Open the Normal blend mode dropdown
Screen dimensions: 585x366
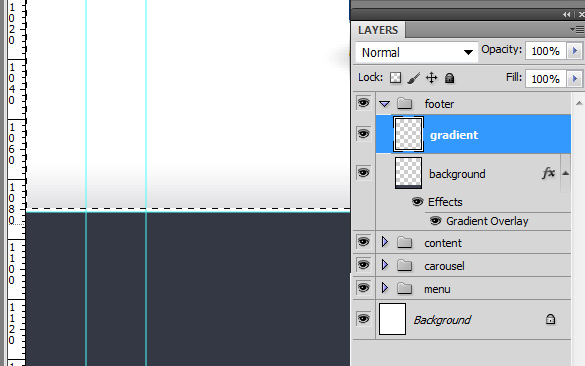coord(417,52)
